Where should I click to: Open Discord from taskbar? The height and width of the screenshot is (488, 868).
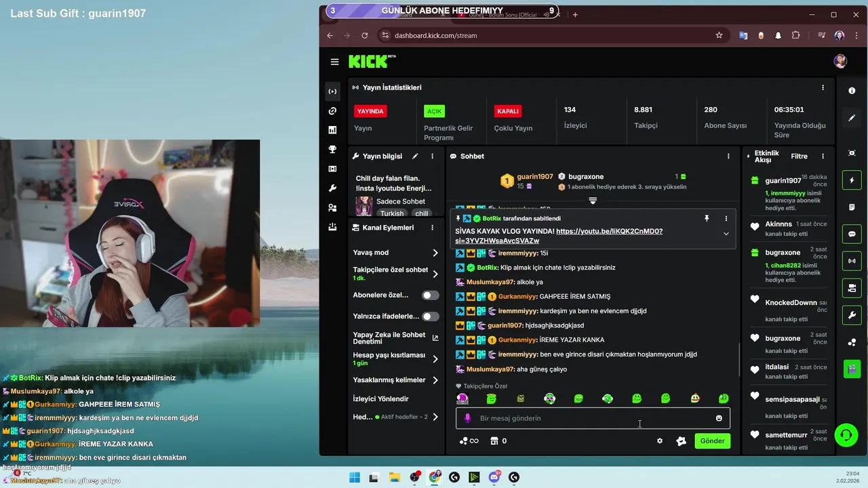[x=494, y=477]
